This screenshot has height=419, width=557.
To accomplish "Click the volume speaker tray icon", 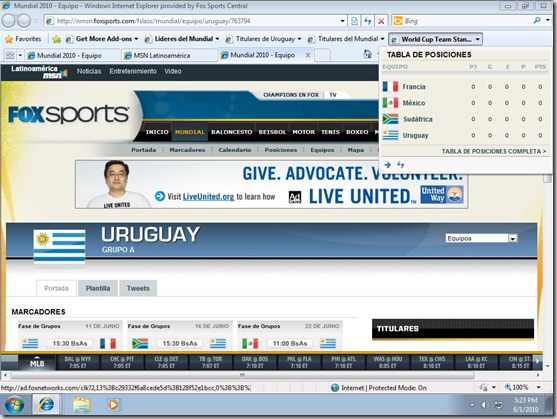I will tap(484, 405).
